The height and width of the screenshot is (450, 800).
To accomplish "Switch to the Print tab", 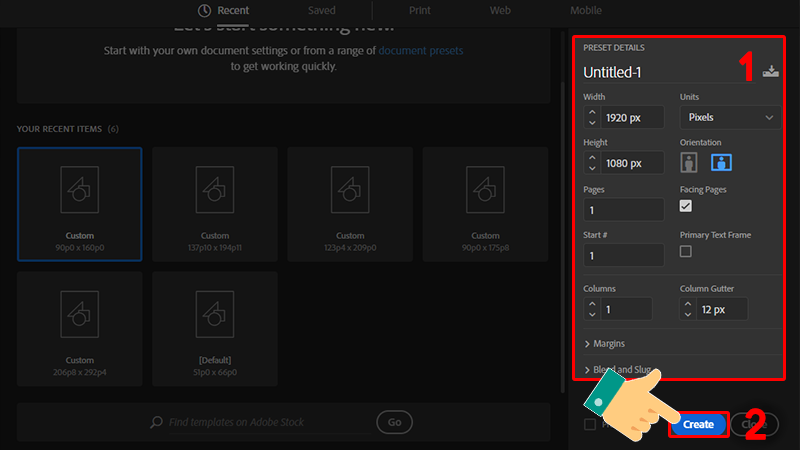I will point(420,10).
